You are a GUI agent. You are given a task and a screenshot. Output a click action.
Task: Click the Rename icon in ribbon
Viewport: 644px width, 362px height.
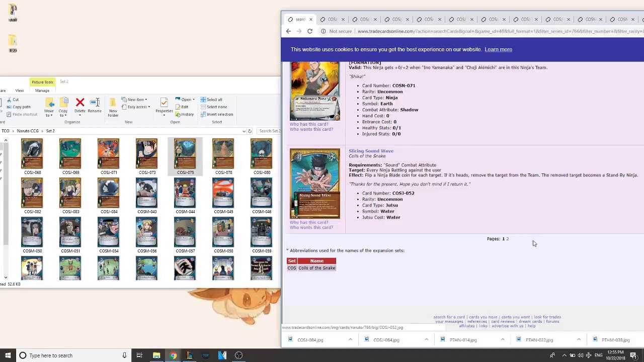coord(95,103)
